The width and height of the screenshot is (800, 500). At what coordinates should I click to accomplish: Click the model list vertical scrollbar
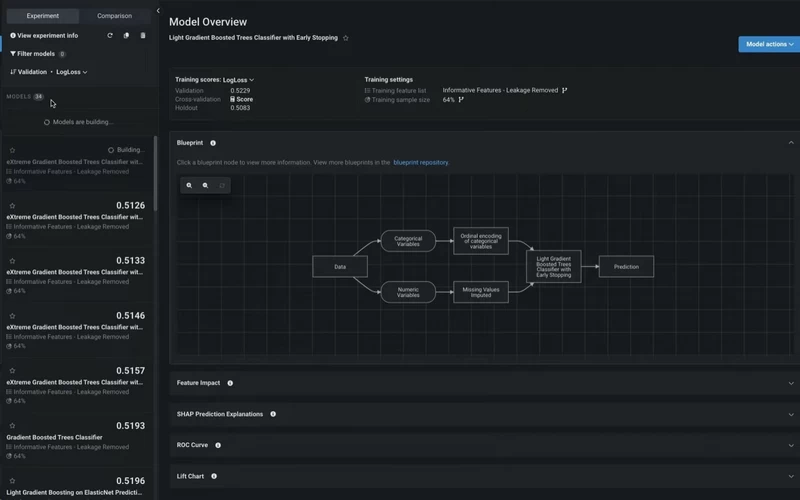click(x=155, y=173)
